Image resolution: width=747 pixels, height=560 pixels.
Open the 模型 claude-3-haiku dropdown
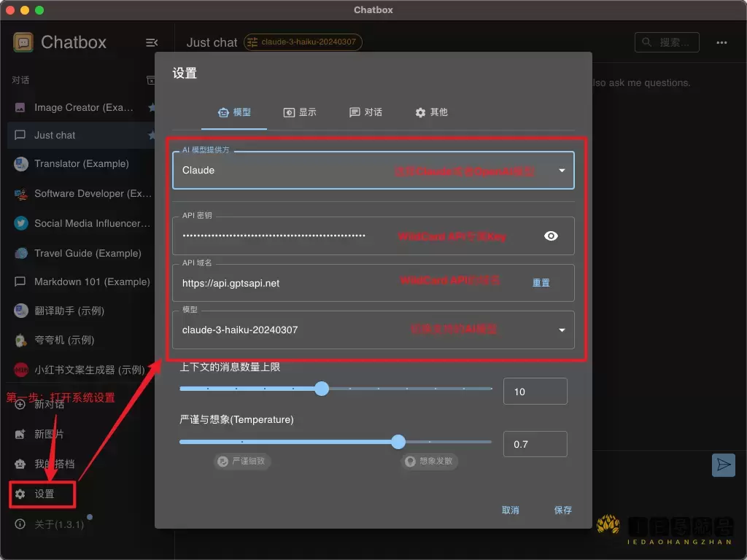373,330
